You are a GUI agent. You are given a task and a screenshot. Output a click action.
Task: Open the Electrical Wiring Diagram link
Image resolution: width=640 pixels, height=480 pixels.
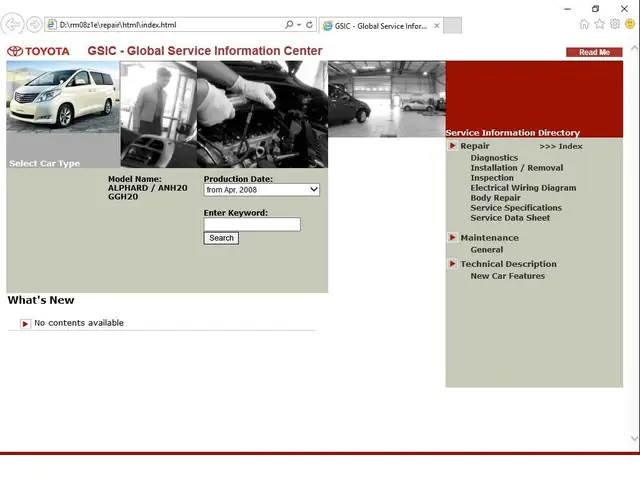(523, 188)
